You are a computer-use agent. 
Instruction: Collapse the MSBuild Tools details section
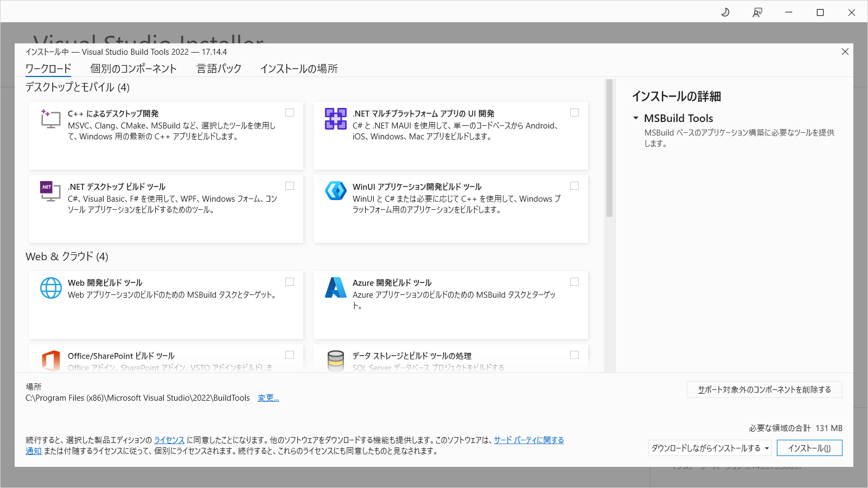pos(636,118)
